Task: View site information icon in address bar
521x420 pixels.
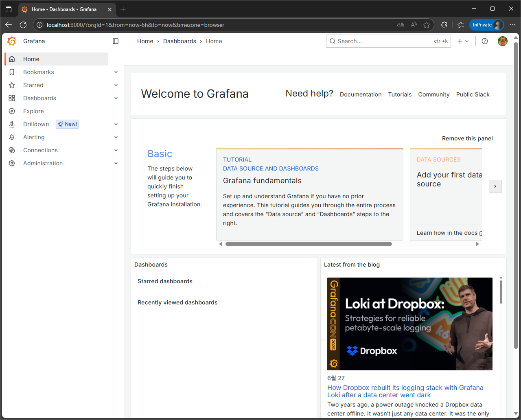Action: (39, 25)
